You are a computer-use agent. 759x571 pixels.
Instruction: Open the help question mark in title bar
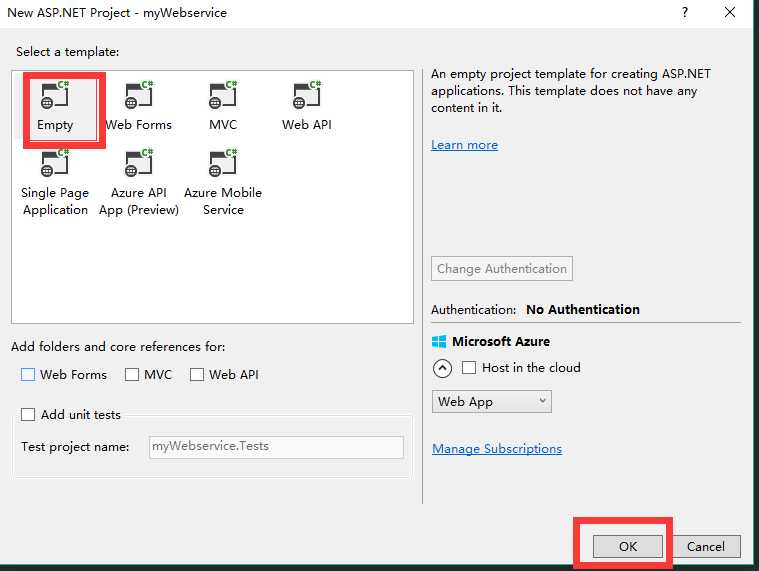684,12
